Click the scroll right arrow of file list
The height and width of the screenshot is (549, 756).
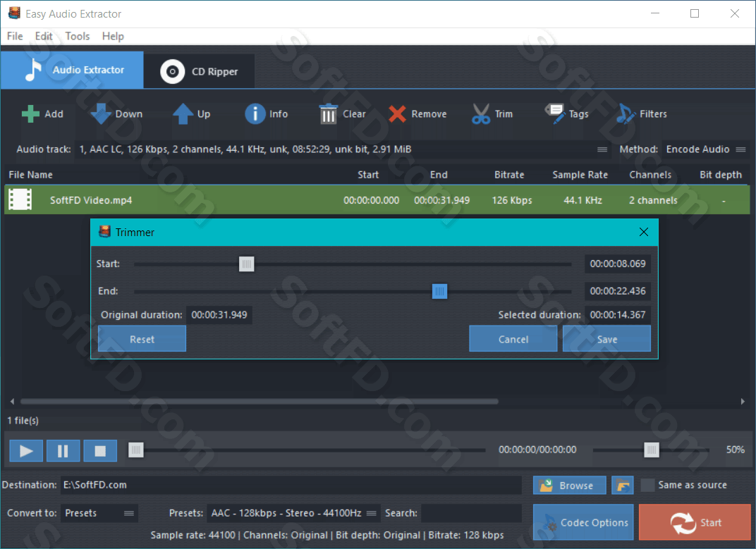point(743,402)
